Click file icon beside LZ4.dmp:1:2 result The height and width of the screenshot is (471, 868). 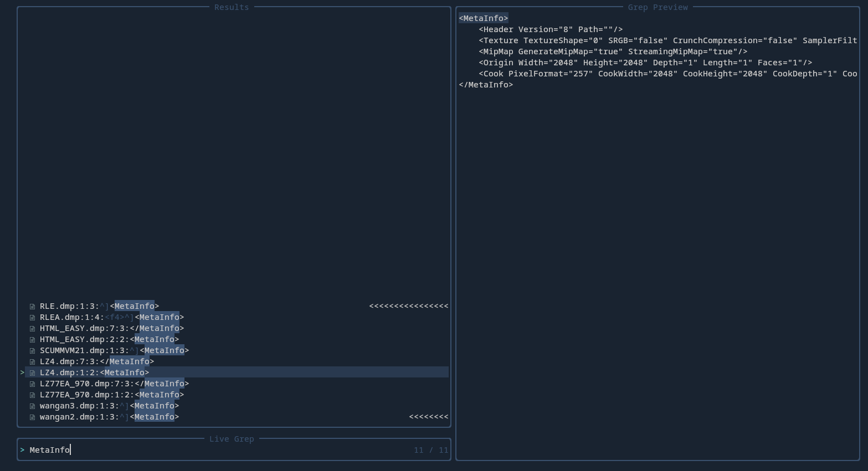coord(33,372)
